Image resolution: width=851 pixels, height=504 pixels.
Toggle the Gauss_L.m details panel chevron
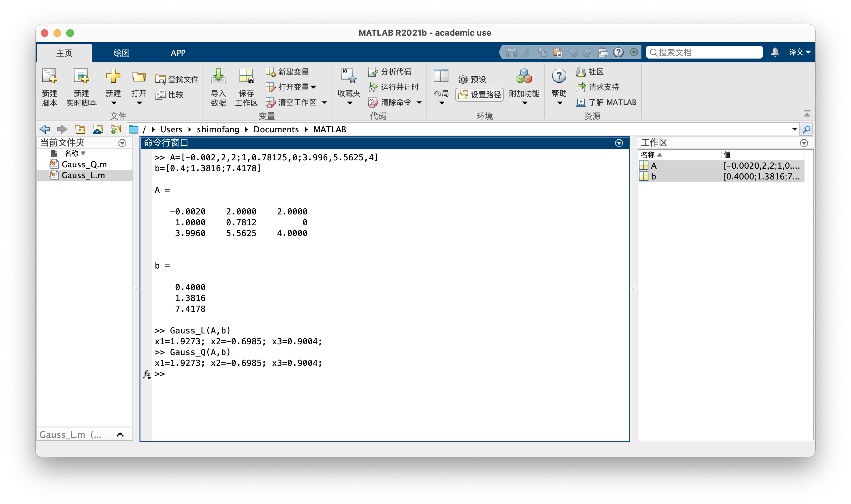[x=120, y=434]
